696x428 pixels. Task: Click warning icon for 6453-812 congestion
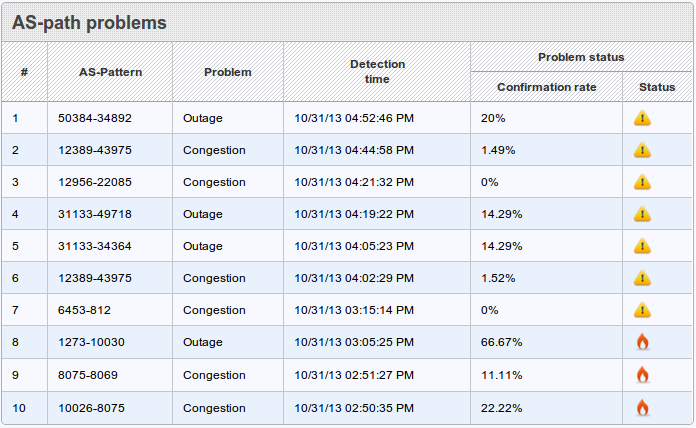642,310
